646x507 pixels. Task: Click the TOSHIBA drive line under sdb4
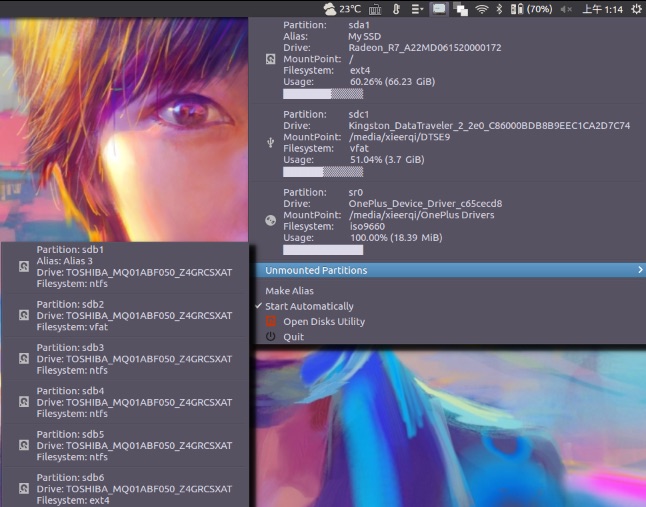click(x=134, y=402)
